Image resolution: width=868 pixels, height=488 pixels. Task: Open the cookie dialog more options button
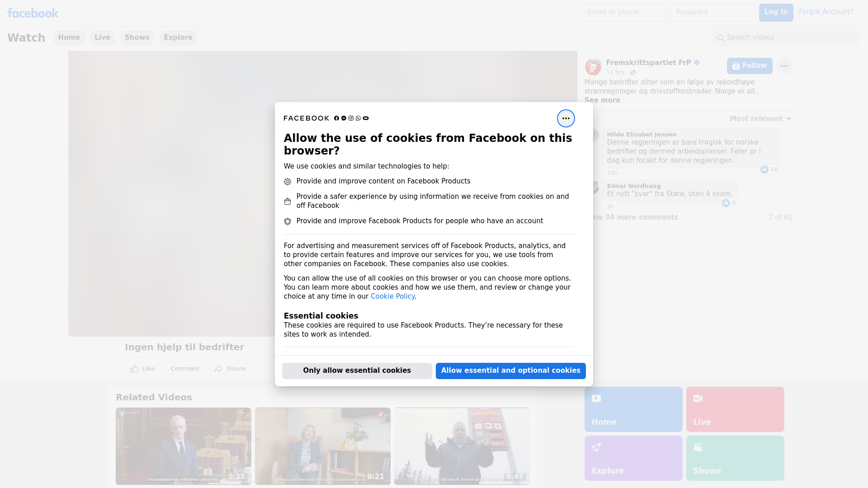pos(566,118)
